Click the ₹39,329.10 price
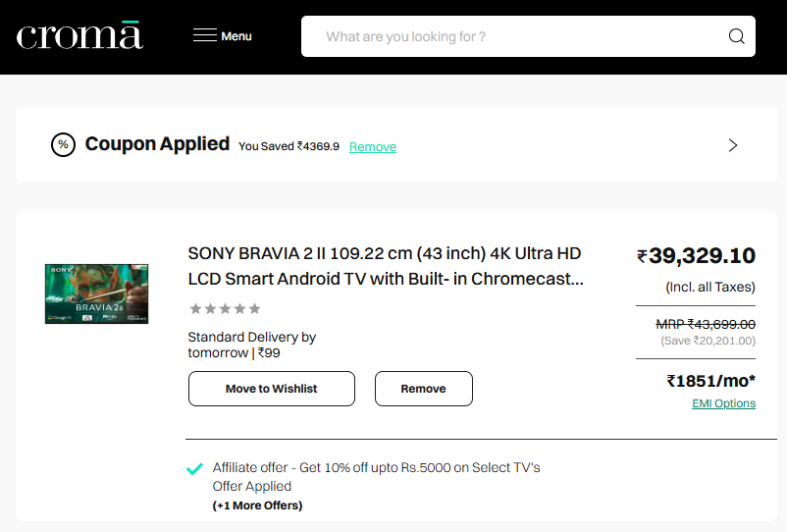Screen dimensions: 787x532 tap(697, 256)
